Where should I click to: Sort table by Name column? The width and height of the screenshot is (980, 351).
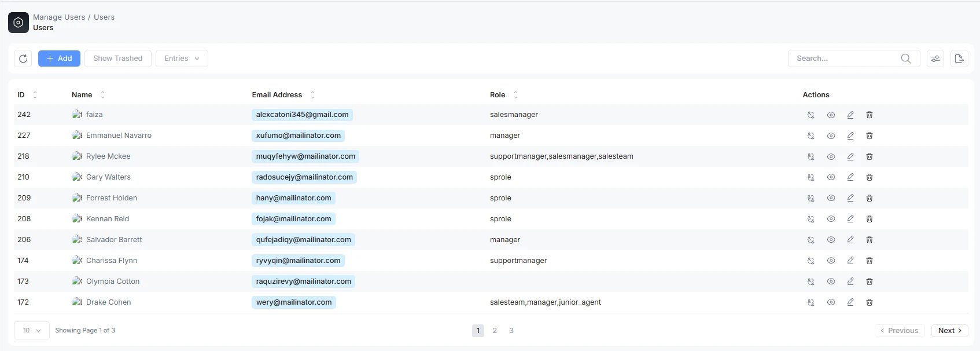pyautogui.click(x=102, y=95)
